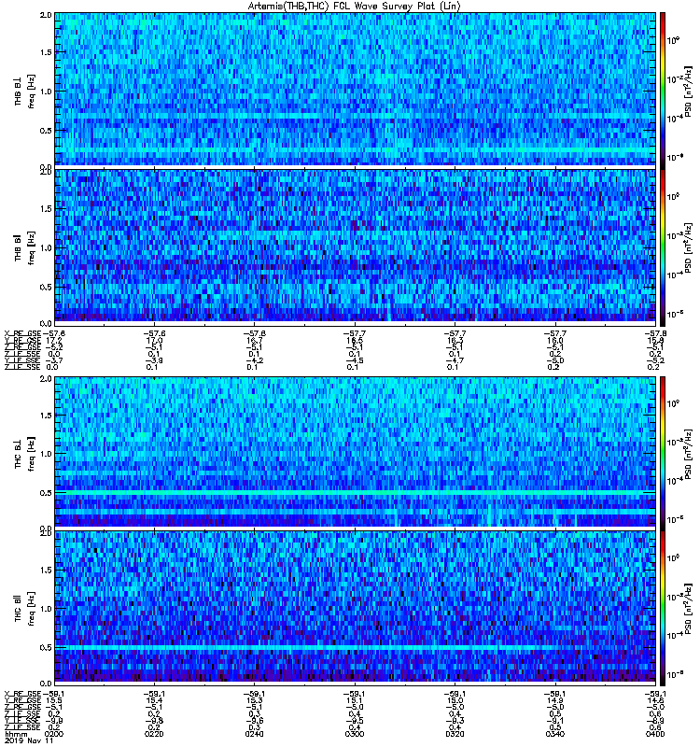Viewport: 700px width, 747px height.
Task: Click the "PSD [nT²/Hz]" label of the THC B∥ color bar
Action: (688, 609)
